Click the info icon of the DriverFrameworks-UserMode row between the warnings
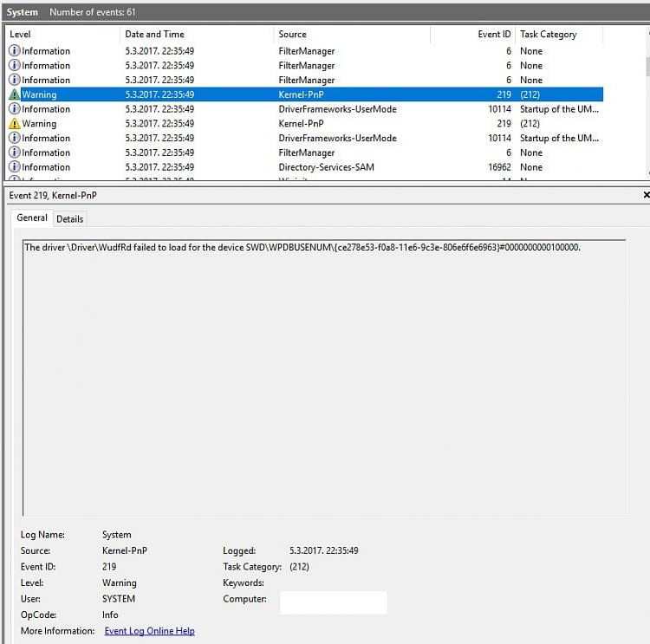This screenshot has width=650, height=644. (x=14, y=109)
